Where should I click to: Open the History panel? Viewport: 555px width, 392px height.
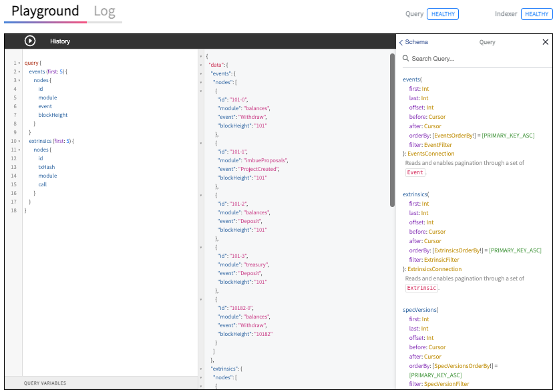point(60,41)
